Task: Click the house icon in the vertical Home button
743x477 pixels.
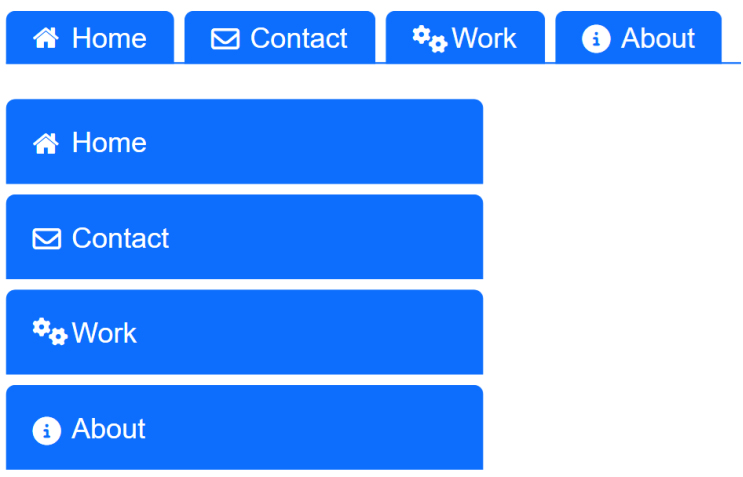Action: point(46,144)
